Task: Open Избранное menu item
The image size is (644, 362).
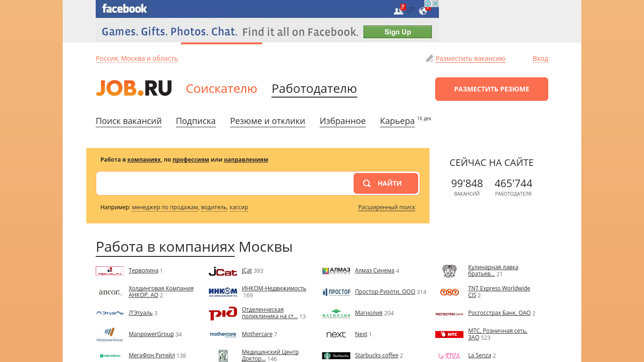Action: [x=343, y=121]
